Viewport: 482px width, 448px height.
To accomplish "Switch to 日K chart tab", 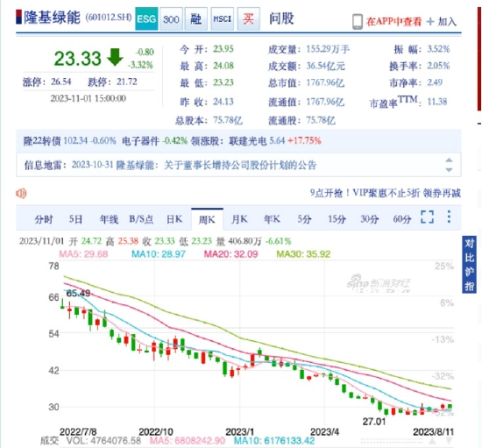I will click(x=174, y=219).
